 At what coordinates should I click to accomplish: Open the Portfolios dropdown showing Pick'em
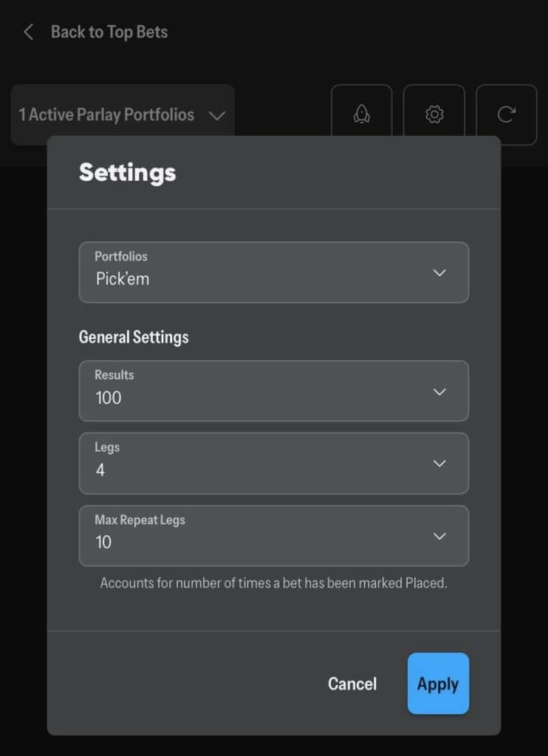(x=273, y=272)
